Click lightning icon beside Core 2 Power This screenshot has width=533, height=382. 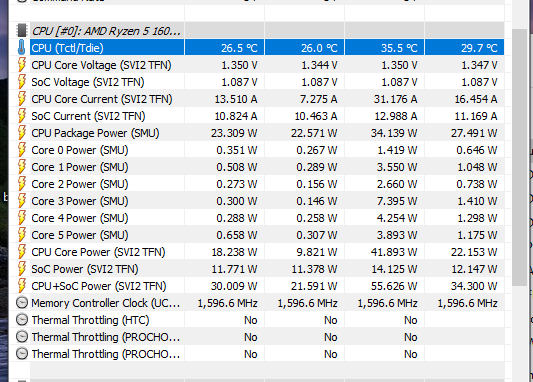(22, 184)
